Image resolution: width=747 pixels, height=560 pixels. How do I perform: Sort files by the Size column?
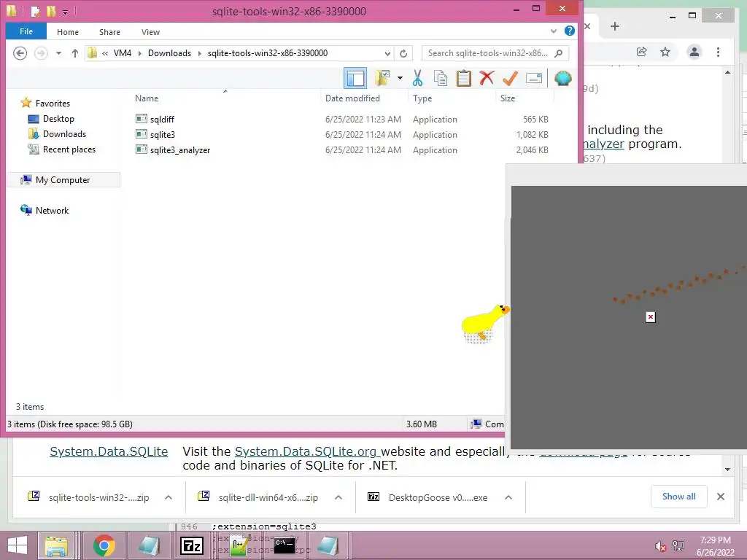[x=508, y=98]
